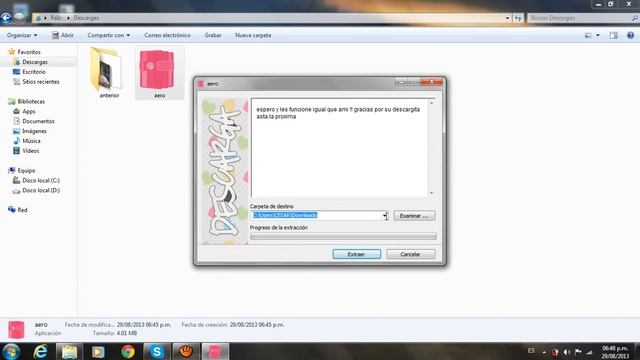This screenshot has height=360, width=640.
Task: Open the media player taskbar icon
Action: [x=98, y=351]
